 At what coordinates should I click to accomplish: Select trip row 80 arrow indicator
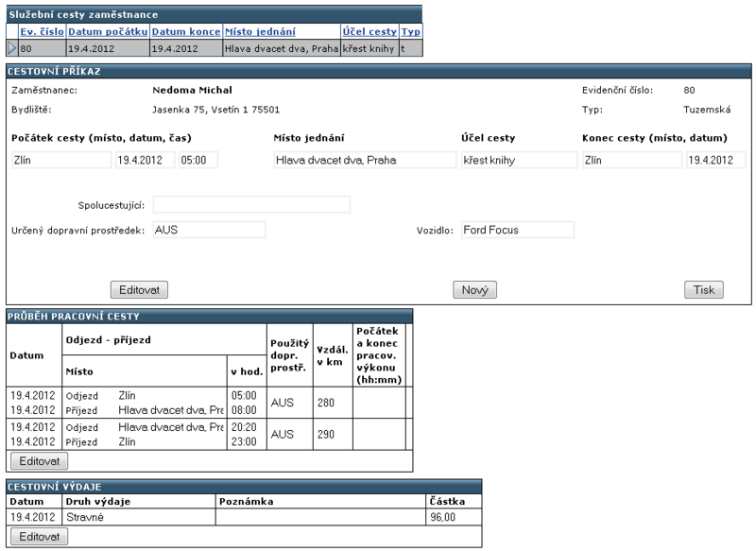pyautogui.click(x=12, y=48)
